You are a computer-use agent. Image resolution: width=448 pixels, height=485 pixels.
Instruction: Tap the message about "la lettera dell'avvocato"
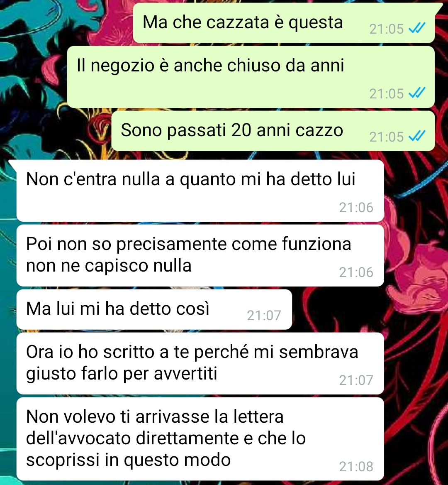tap(200, 438)
